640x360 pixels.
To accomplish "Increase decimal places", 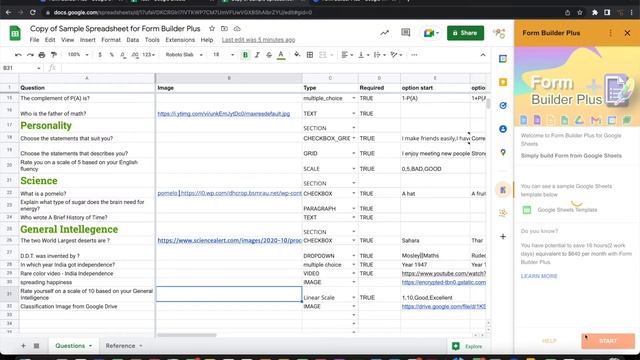I will click(135, 55).
